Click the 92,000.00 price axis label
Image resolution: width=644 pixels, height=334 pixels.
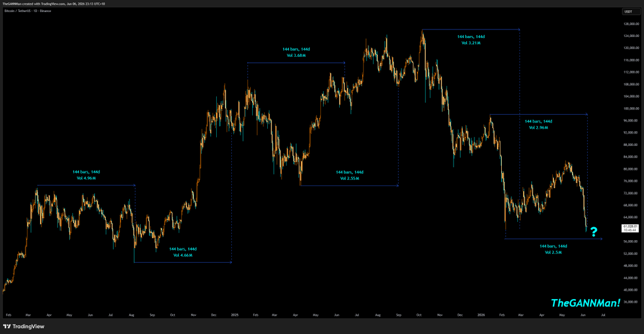point(630,132)
